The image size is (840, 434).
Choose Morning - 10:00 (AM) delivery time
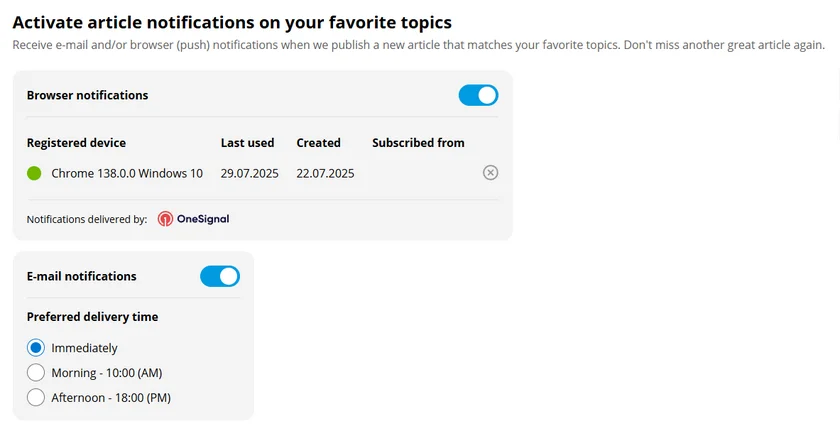point(36,373)
